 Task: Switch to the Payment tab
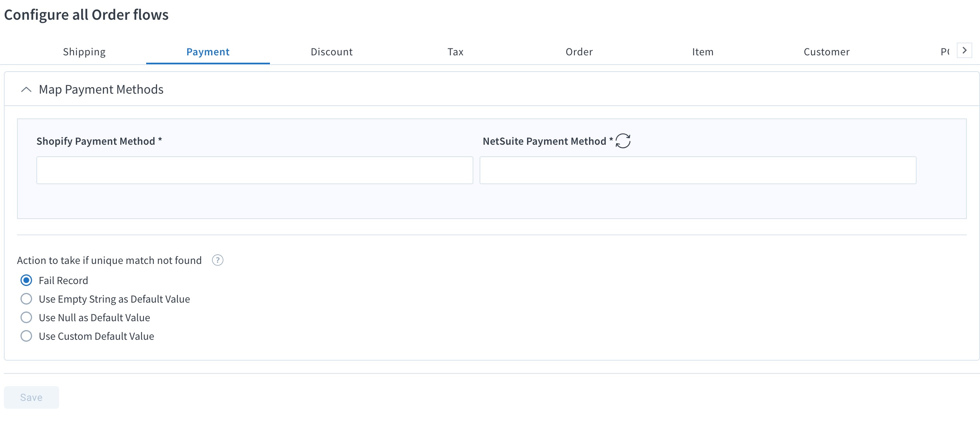tap(208, 52)
